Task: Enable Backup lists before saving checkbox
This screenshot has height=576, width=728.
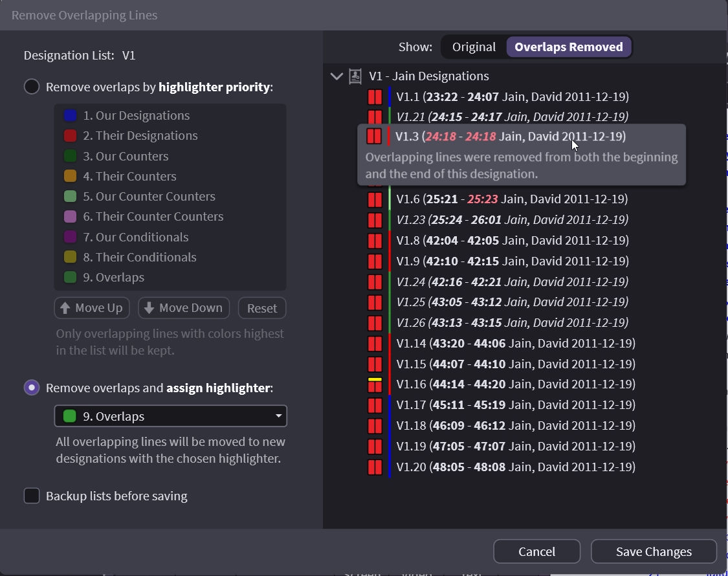Action: tap(32, 496)
